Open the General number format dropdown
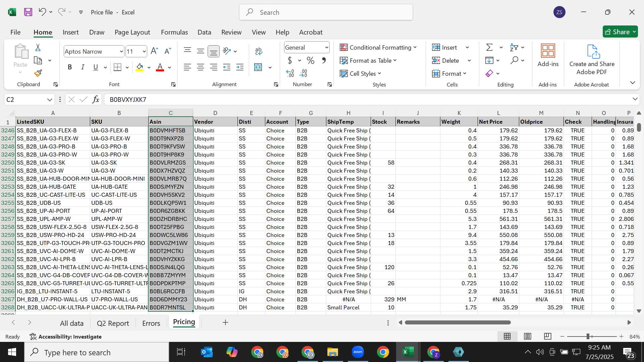Screen dimensions: 644x362 [326, 48]
